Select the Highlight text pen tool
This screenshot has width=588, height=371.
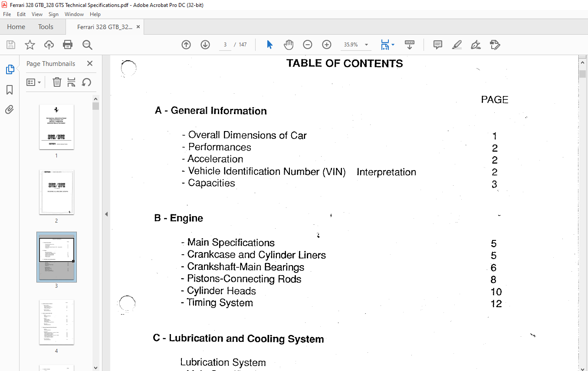pyautogui.click(x=457, y=45)
